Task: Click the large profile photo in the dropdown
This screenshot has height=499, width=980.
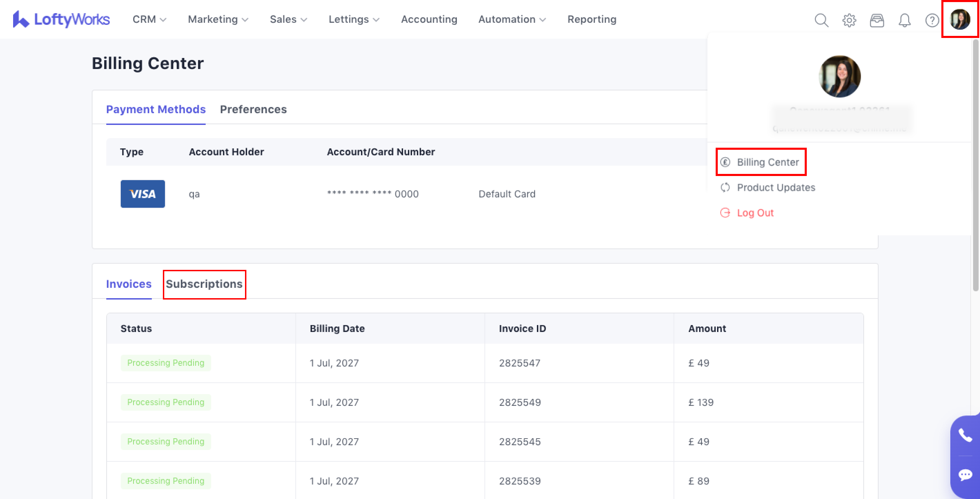Action: (x=839, y=77)
